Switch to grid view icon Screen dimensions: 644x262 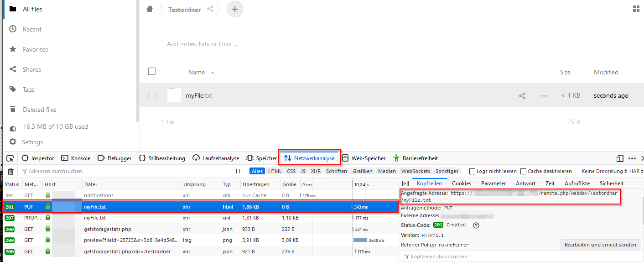click(x=636, y=9)
